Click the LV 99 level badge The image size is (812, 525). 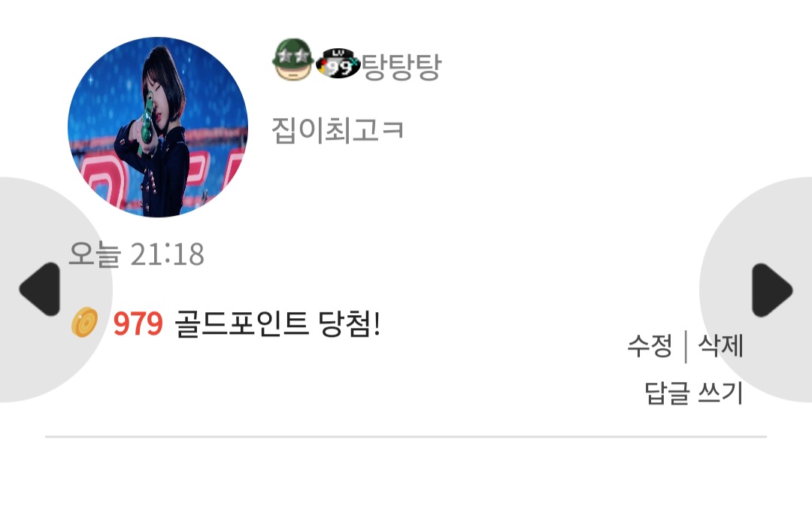[338, 64]
